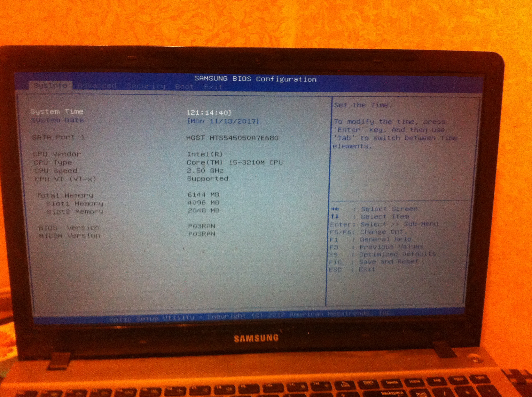Click the CPU VT Supported value
Viewport: 532px width, 397px height.
point(208,179)
